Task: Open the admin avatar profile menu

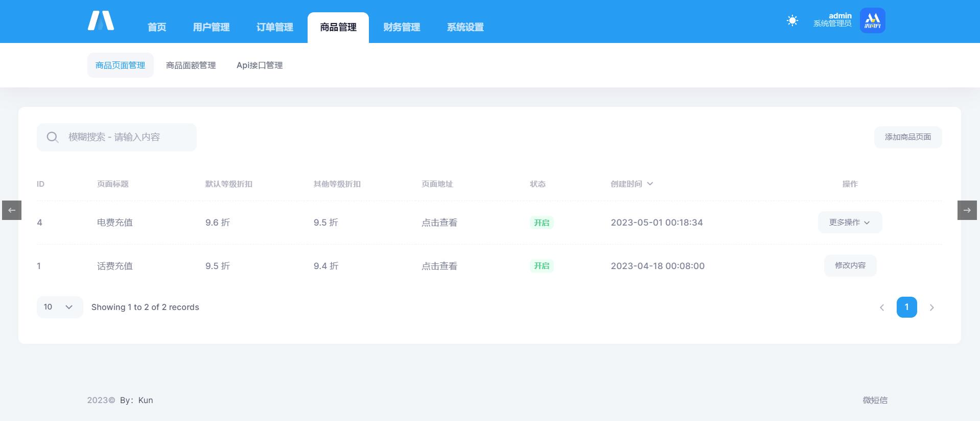Action: [872, 20]
